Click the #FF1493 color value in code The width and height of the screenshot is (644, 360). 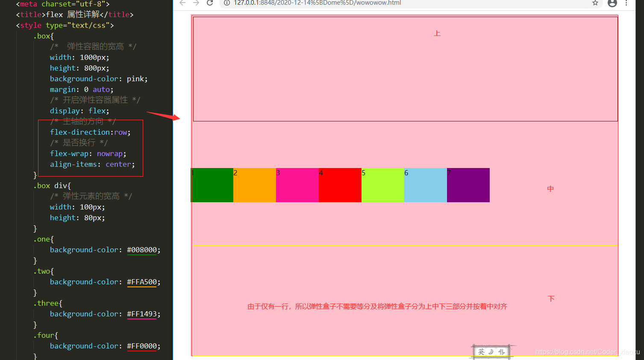[142, 314]
